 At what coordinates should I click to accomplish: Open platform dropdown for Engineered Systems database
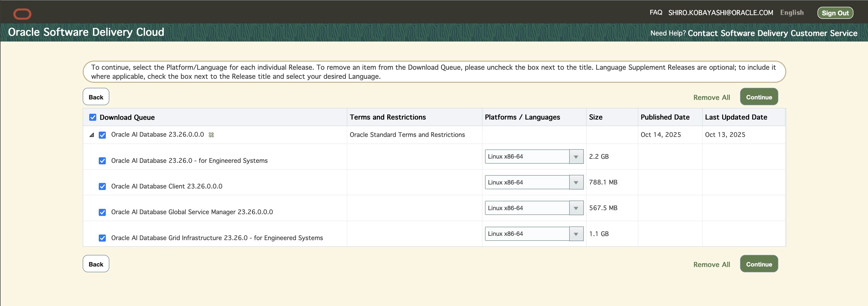(x=576, y=157)
